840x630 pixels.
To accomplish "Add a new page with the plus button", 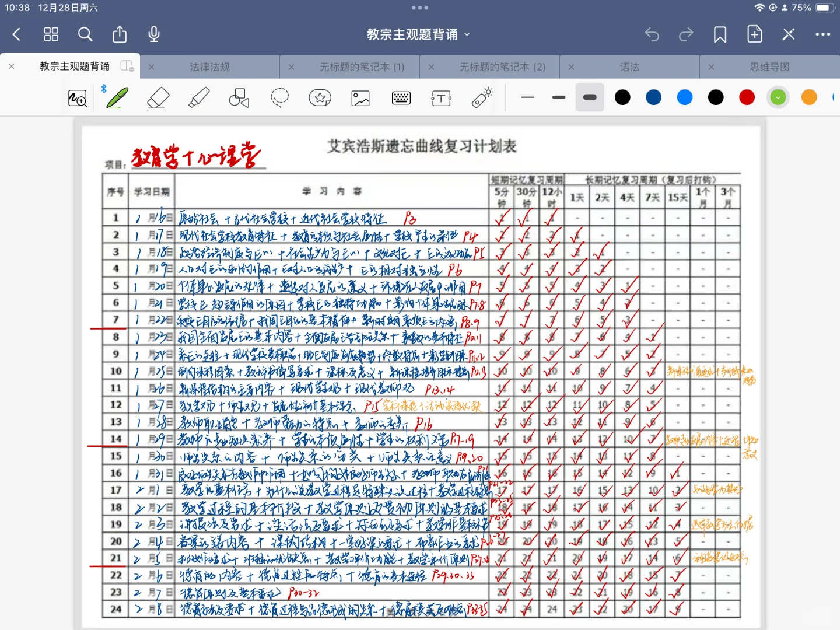I will 754,34.
